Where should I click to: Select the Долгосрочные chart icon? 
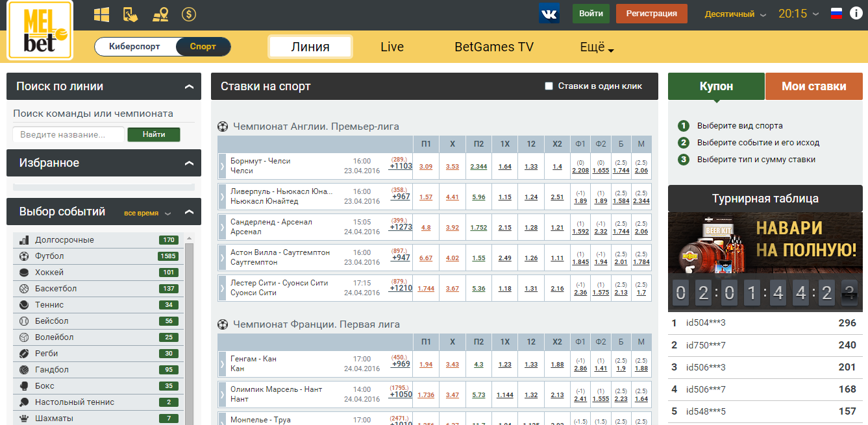tap(24, 240)
